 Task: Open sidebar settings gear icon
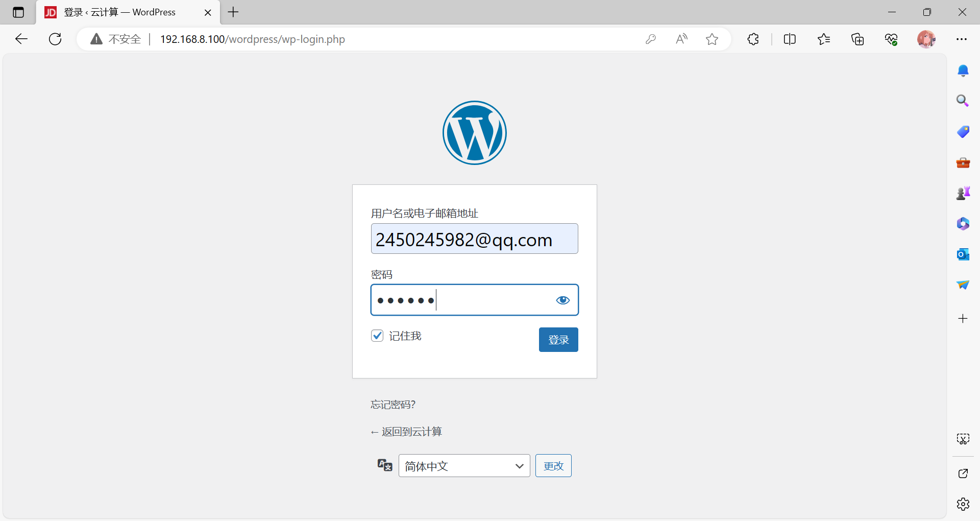963,504
